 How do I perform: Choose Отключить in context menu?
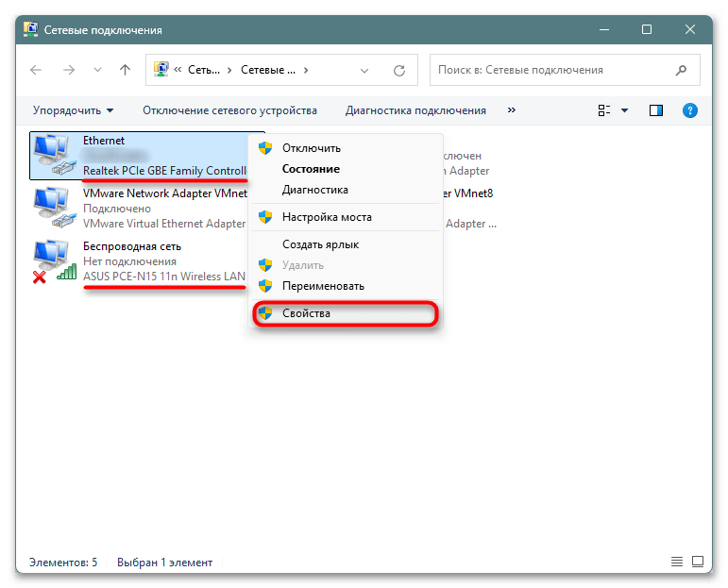point(346,148)
